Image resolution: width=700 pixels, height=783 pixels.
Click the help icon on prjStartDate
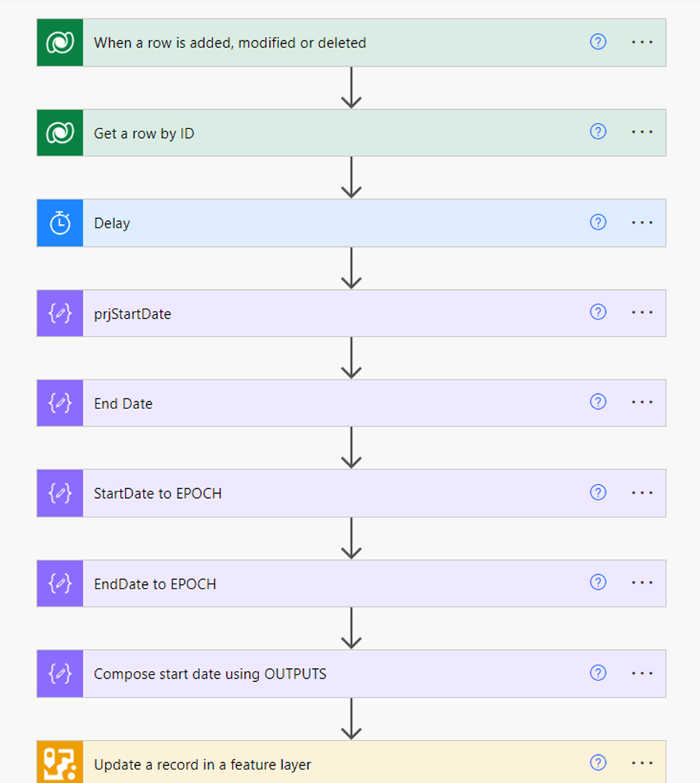tap(598, 313)
